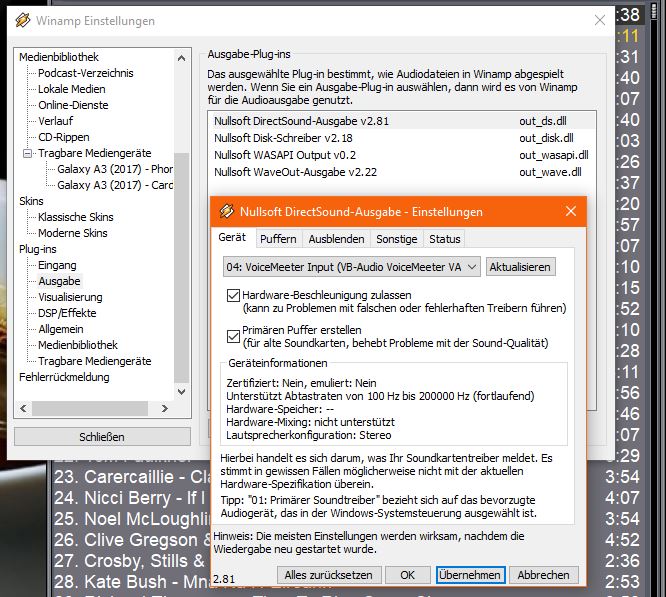The width and height of the screenshot is (666, 597).
Task: Click the Winamp lightning icon in Einstellungen title bar
Action: [23, 20]
